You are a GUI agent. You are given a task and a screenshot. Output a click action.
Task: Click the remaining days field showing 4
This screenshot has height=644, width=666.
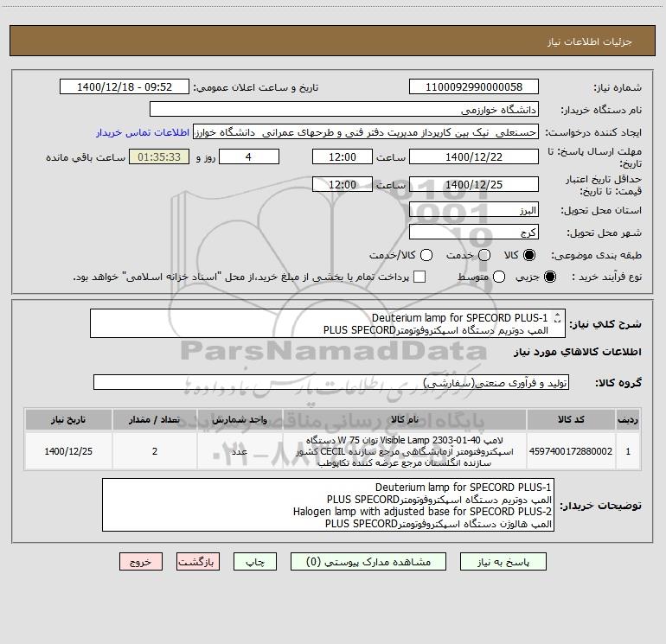249,156
